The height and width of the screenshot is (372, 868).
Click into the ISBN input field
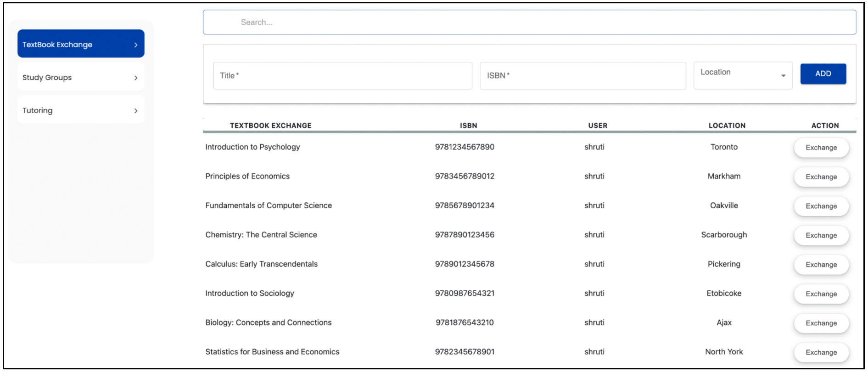click(583, 76)
